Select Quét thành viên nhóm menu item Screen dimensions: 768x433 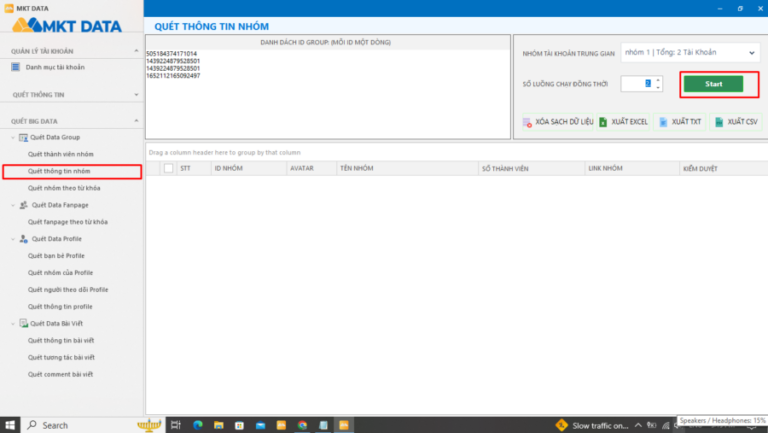tap(60, 154)
